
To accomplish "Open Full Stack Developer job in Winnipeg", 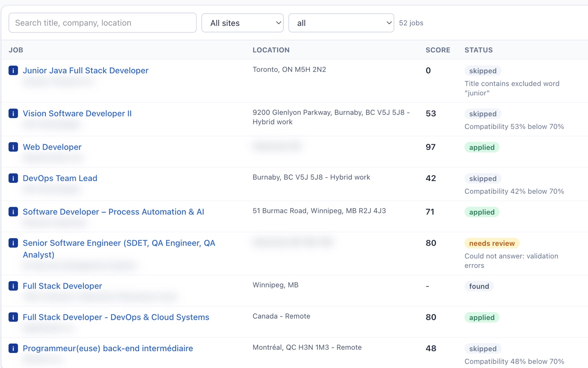I will coord(62,286).
